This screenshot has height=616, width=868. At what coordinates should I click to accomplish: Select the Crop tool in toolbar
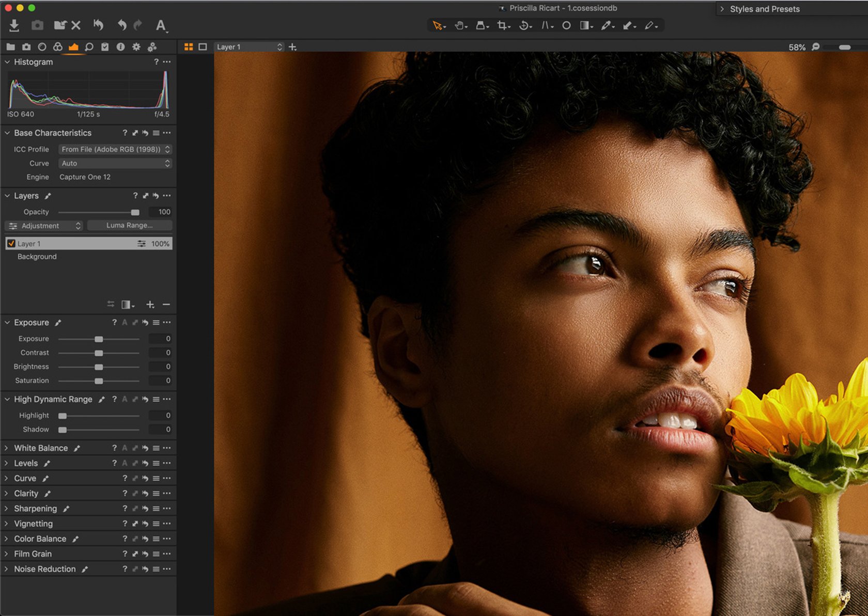pos(502,25)
